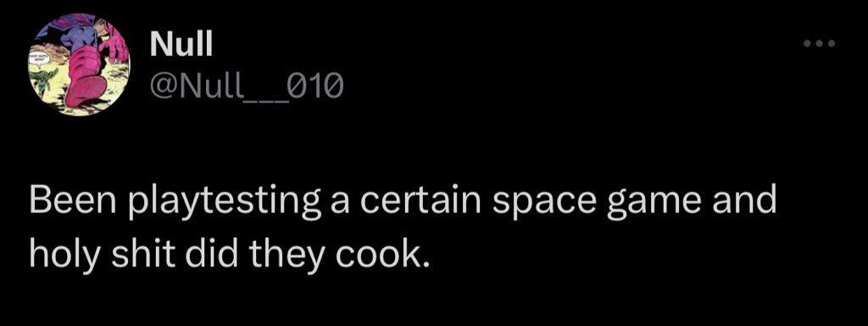Open the three-dot more options menu

pyautogui.click(x=821, y=43)
